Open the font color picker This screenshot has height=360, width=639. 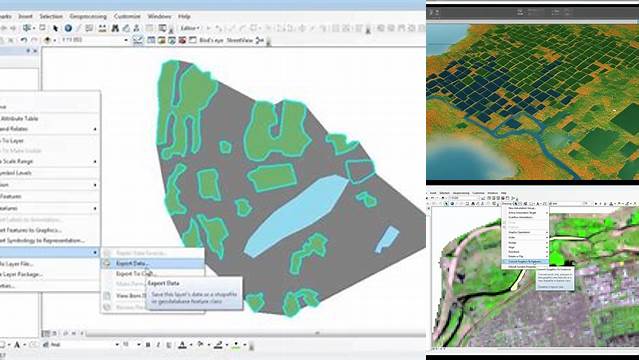(182, 345)
